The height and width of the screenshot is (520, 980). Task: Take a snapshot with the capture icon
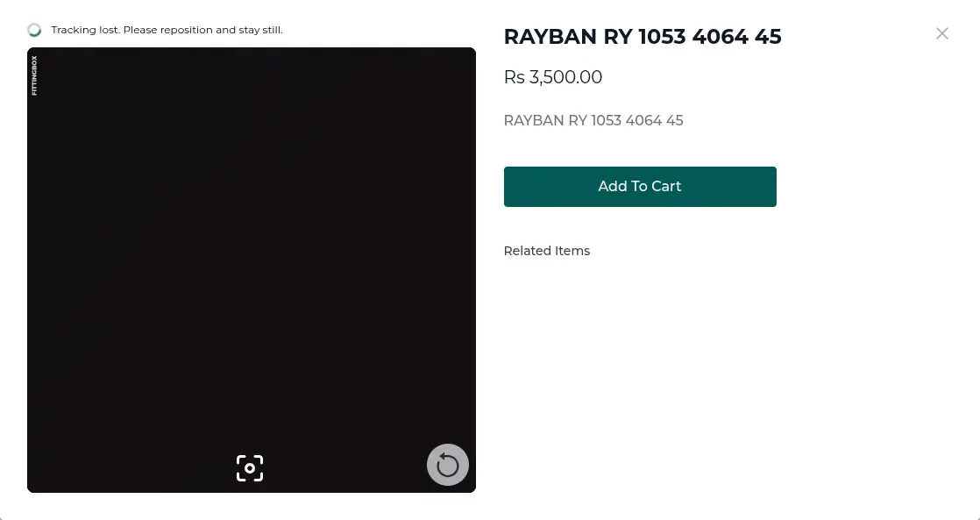click(249, 468)
